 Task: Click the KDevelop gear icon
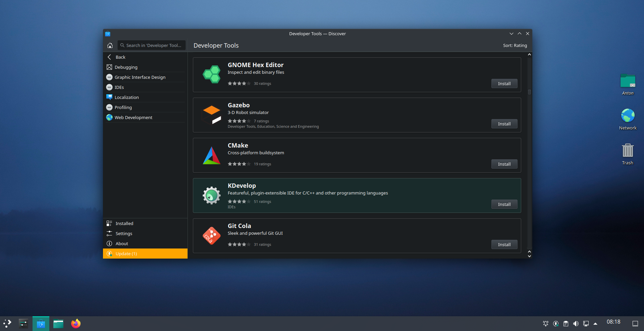(211, 195)
